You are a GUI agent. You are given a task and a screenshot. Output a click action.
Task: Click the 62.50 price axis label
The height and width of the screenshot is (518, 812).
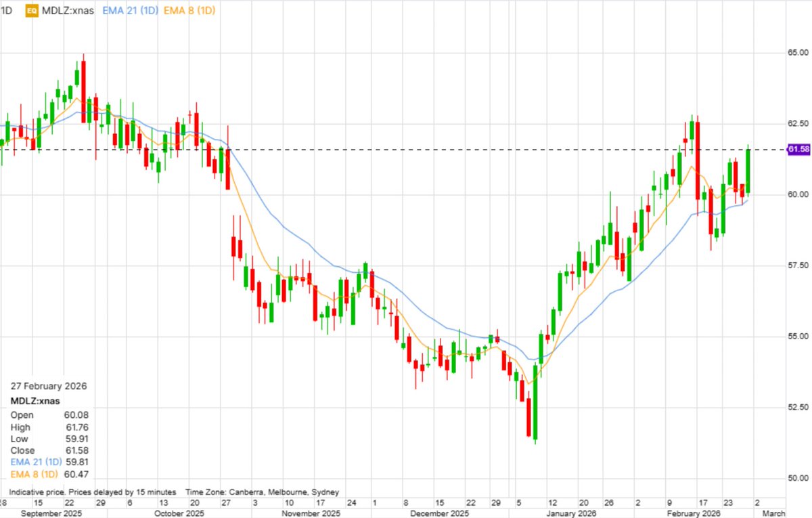coord(799,123)
